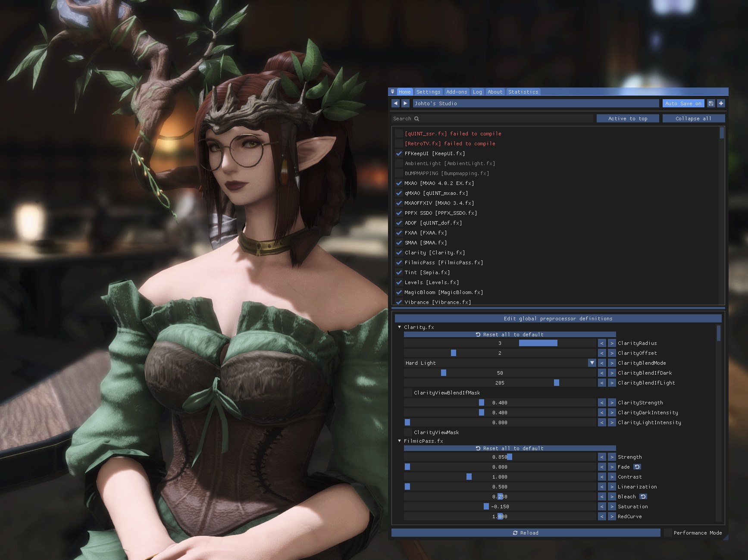Uncheck the FXAA effect
Screen dimensions: 748x560
click(x=399, y=233)
